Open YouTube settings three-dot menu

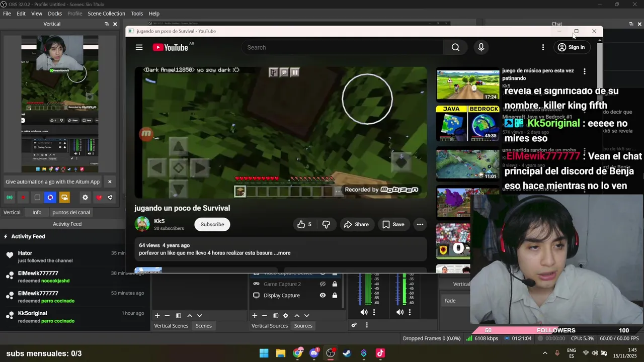(543, 47)
